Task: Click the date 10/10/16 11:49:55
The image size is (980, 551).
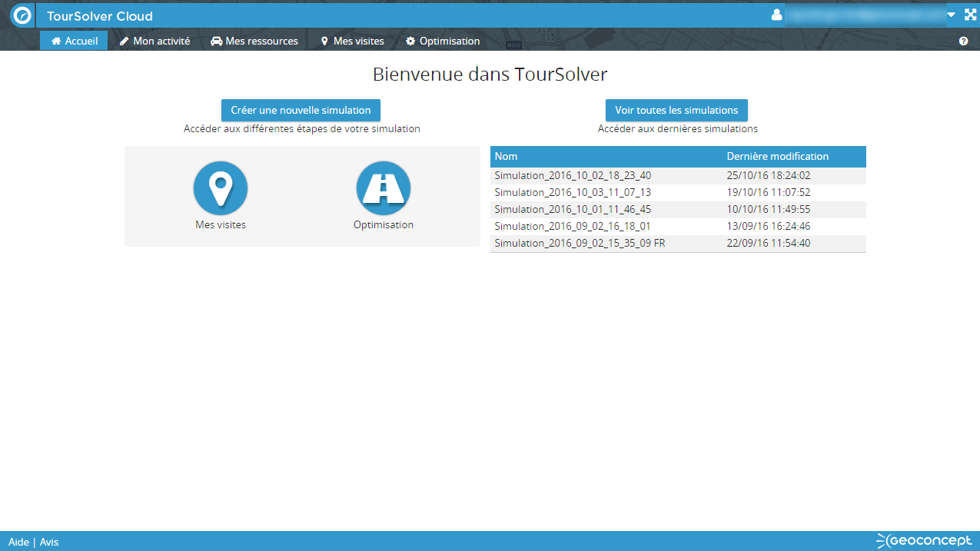Action: pos(769,209)
